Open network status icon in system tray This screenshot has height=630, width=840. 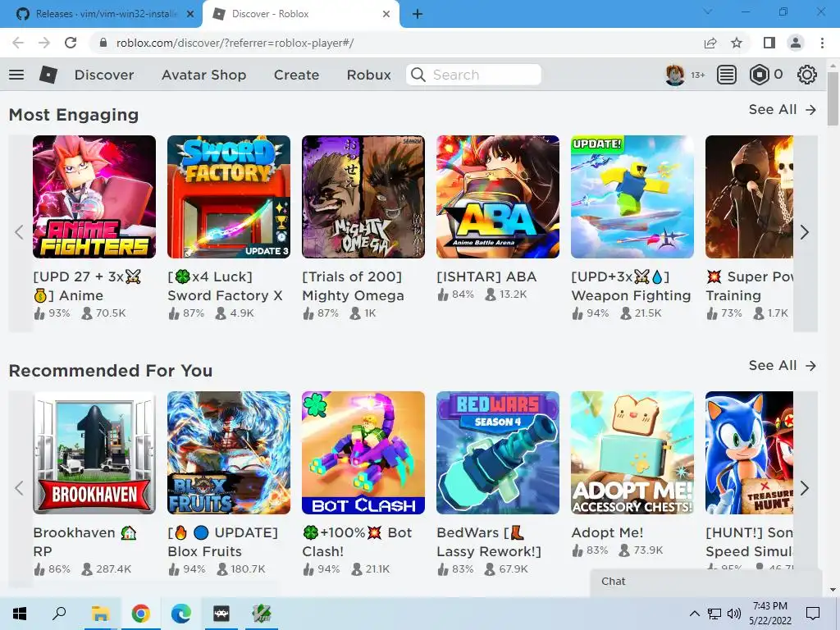714,614
